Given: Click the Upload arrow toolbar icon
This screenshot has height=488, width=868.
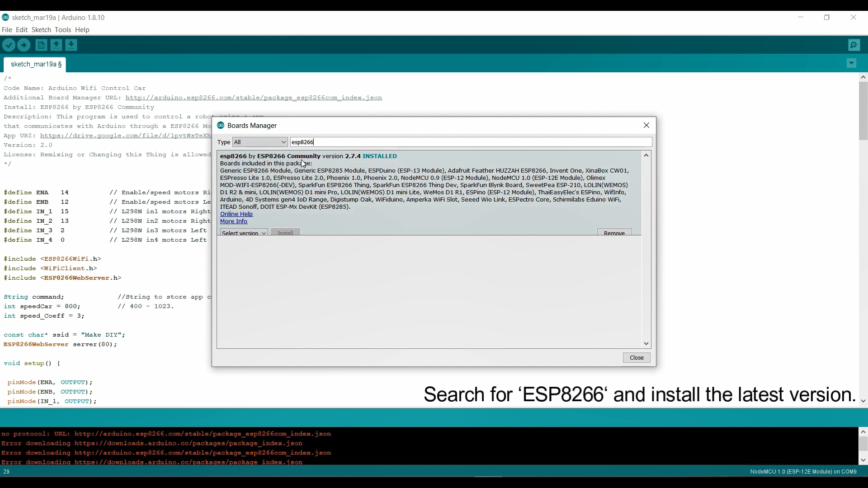Looking at the screenshot, I should coord(24,45).
